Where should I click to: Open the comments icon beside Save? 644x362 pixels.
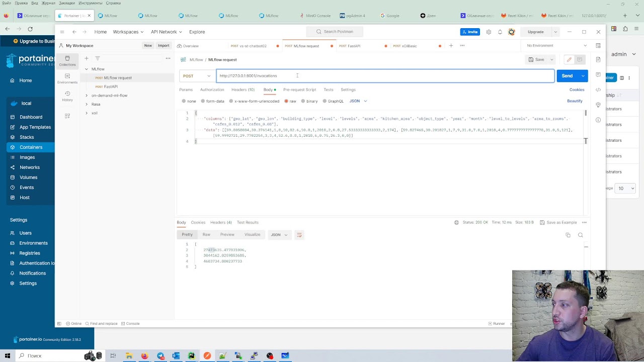[x=580, y=59]
